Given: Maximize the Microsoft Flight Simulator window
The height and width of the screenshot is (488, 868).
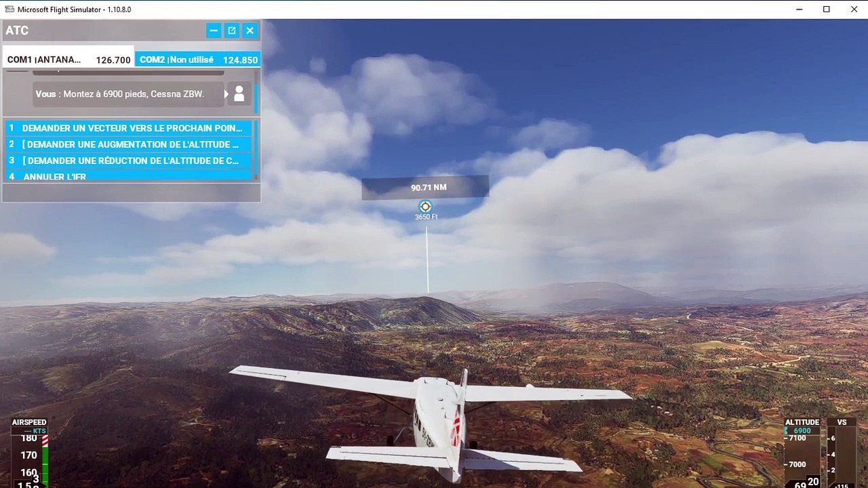Looking at the screenshot, I should 827,9.
